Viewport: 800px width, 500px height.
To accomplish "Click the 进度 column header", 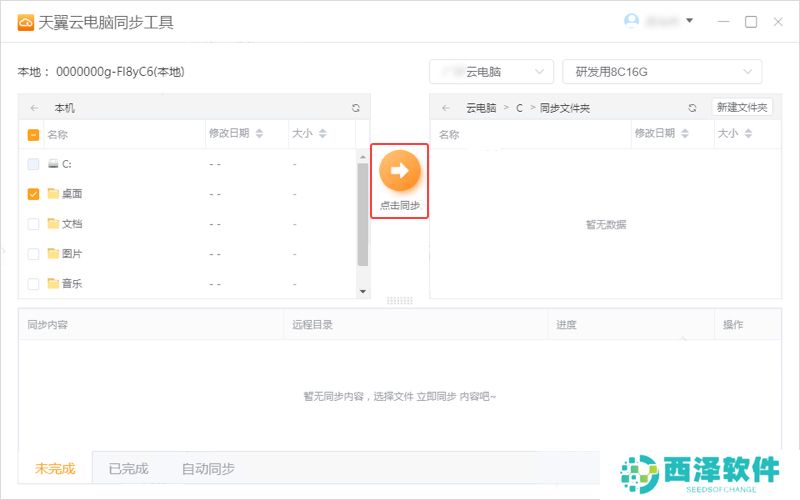I will click(566, 324).
